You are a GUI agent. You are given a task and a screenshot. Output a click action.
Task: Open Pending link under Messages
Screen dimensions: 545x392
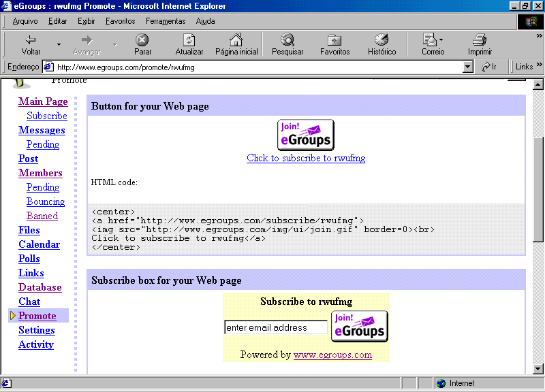pos(43,144)
